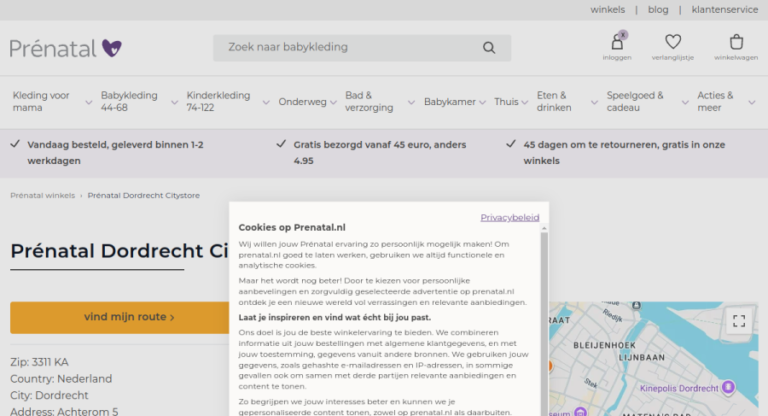Open the blog link in top bar

(658, 10)
